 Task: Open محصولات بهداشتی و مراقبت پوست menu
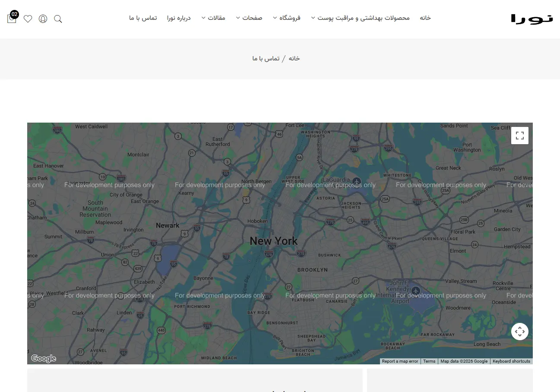(364, 18)
